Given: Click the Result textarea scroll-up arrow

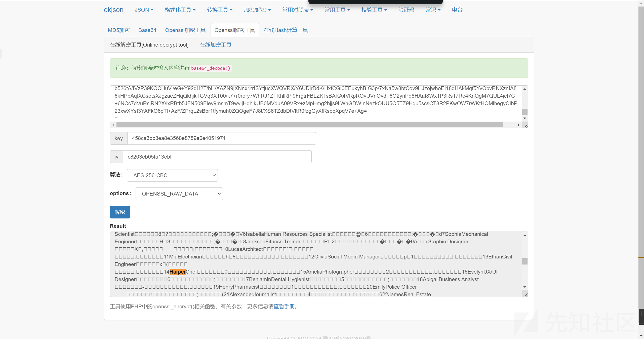Looking at the screenshot, I should click(525, 235).
